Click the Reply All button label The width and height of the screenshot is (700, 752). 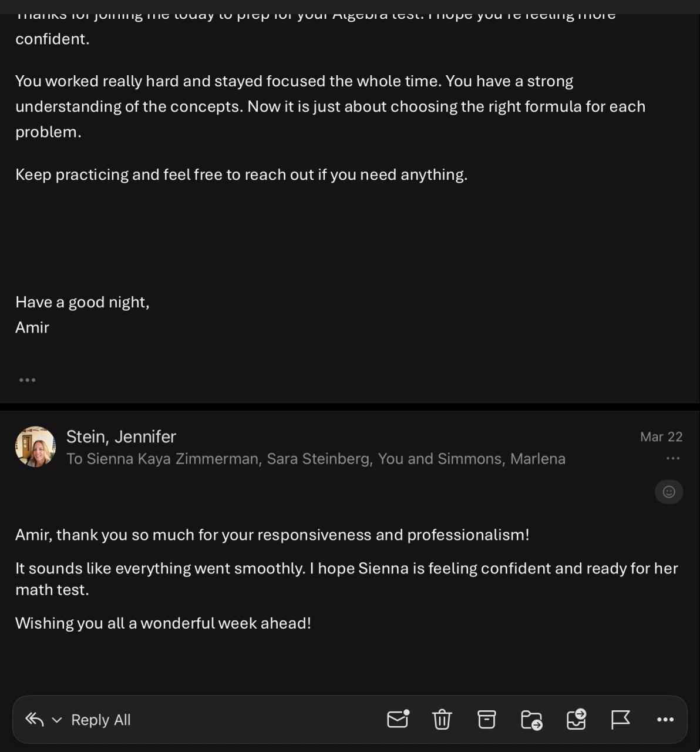coord(101,720)
